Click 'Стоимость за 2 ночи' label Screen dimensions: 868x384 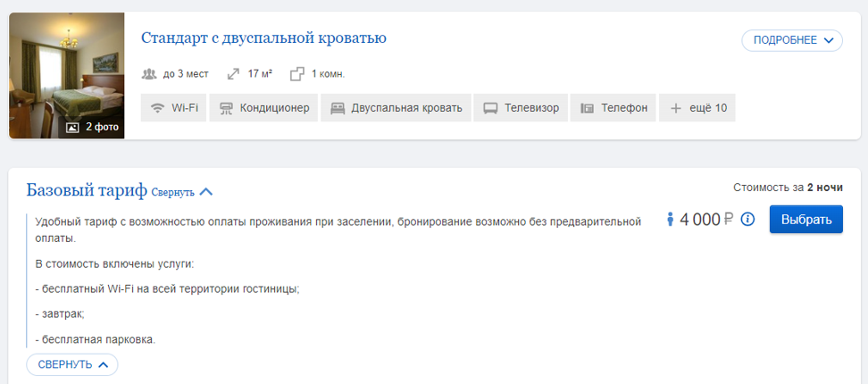788,188
